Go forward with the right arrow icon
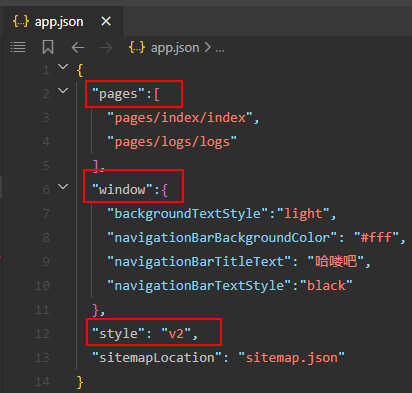 pyautogui.click(x=106, y=48)
